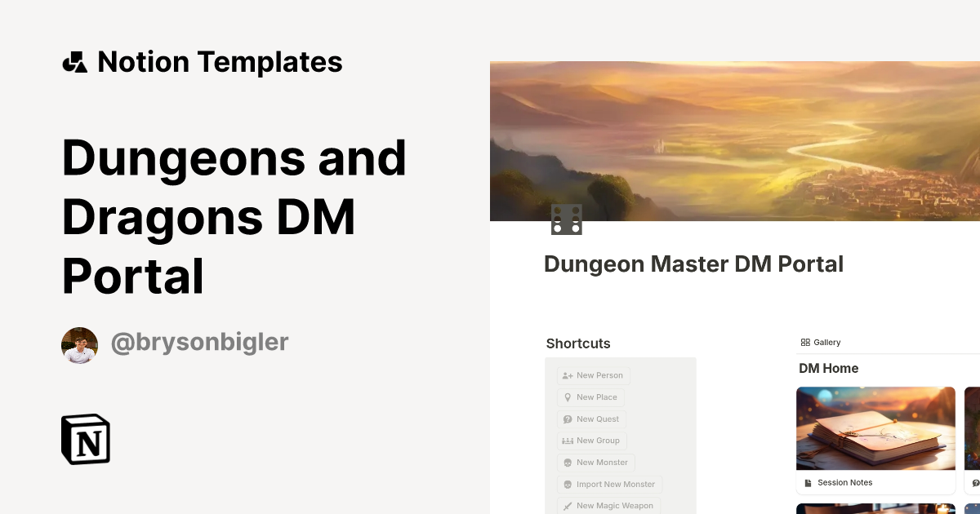Screen dimensions: 980x514
Task: Open brysonbigler's profile avatar
Action: click(80, 345)
